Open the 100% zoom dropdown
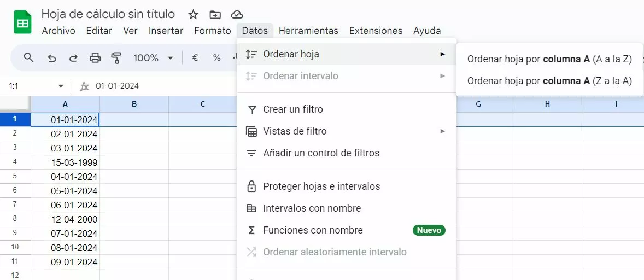Viewport: 644px width, 280px height. click(154, 57)
